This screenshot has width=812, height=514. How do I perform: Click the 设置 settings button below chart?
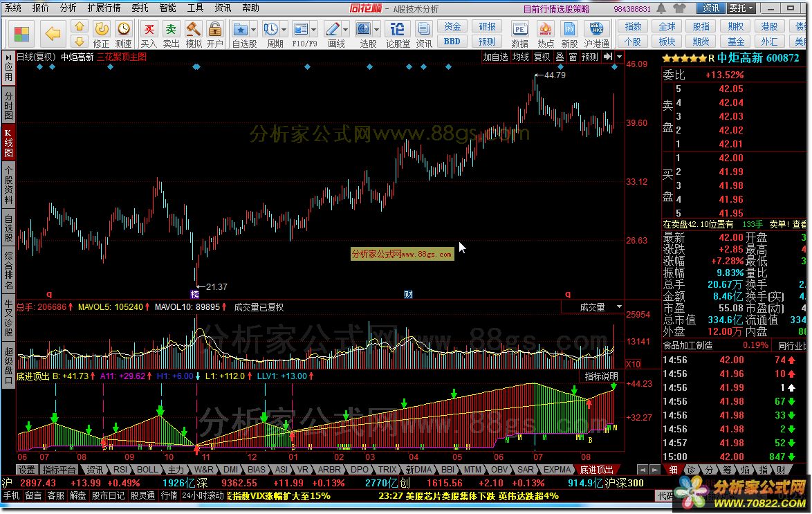click(26, 470)
